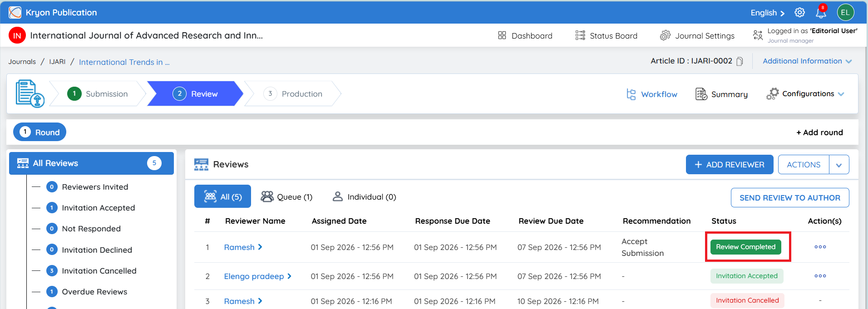868x309 pixels.
Task: Copy the Article ID IJARI-0002
Action: [740, 61]
